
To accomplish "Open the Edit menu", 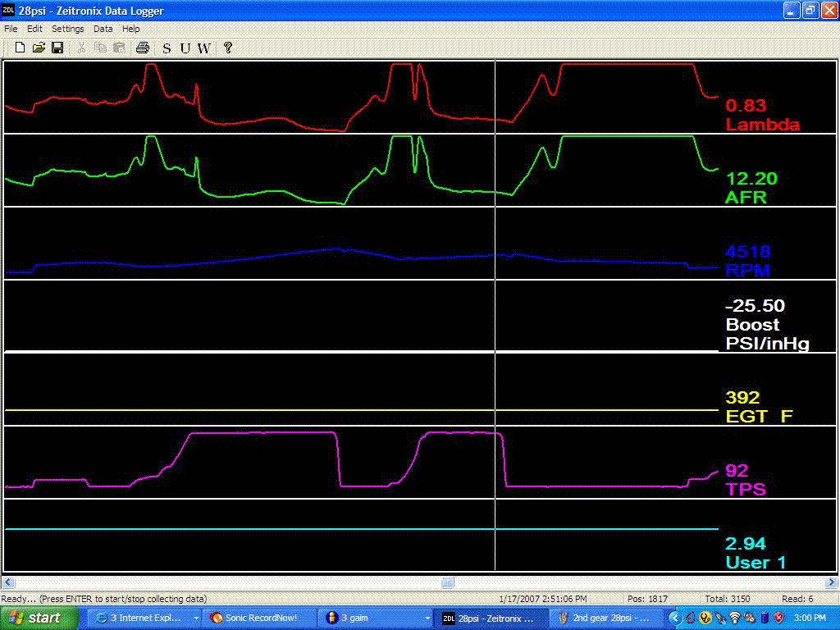I will point(34,29).
